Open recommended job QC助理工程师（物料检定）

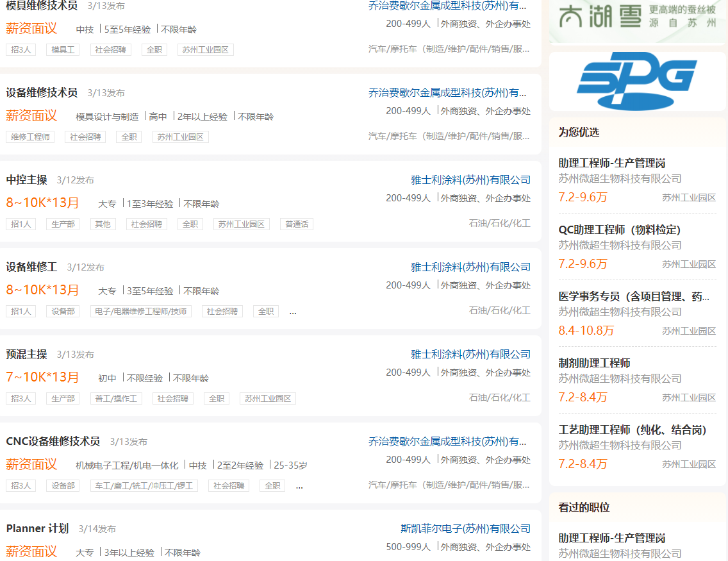(x=619, y=230)
